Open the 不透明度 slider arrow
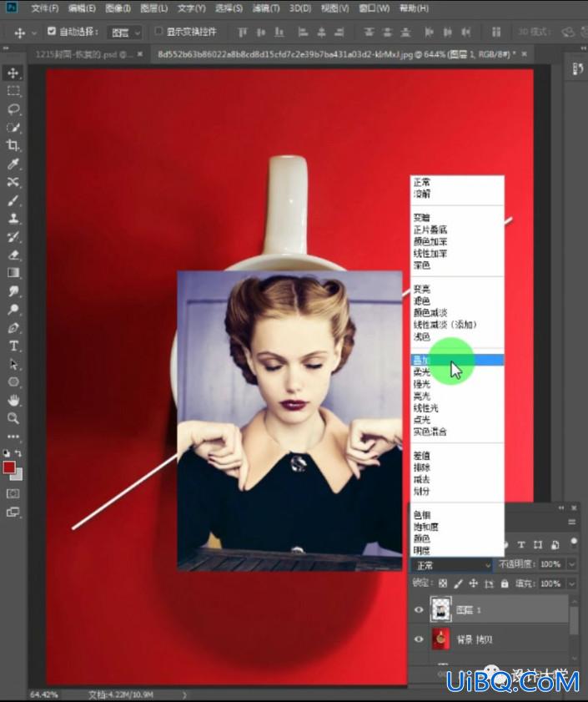Screen dimensions: 588x702 [572, 564]
